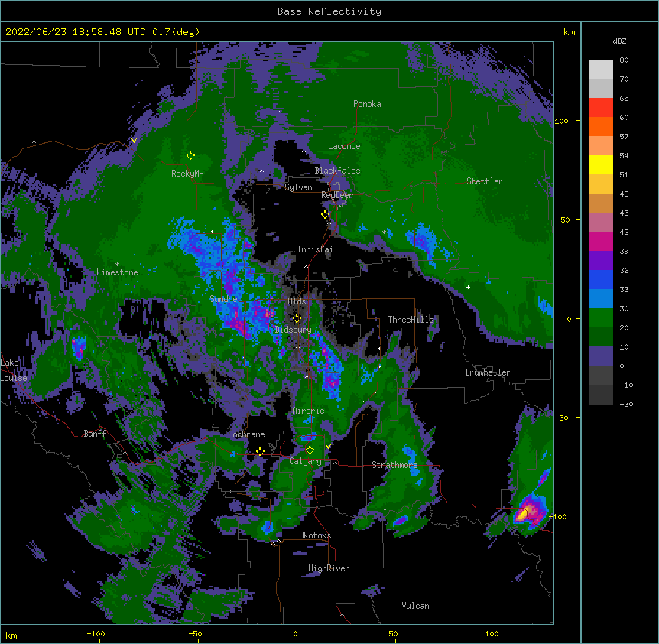This screenshot has height=644, width=659.
Task: Click the Sundre label
Action: (223, 299)
